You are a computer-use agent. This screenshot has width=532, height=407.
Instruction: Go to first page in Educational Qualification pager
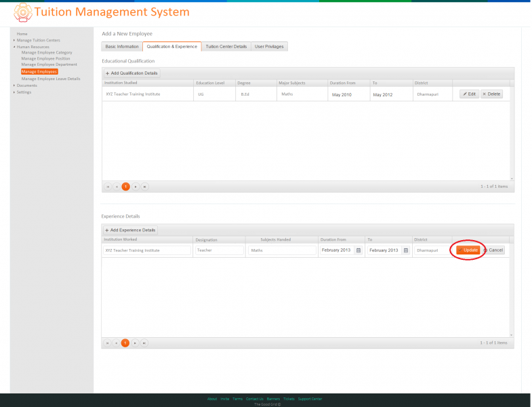coord(108,187)
